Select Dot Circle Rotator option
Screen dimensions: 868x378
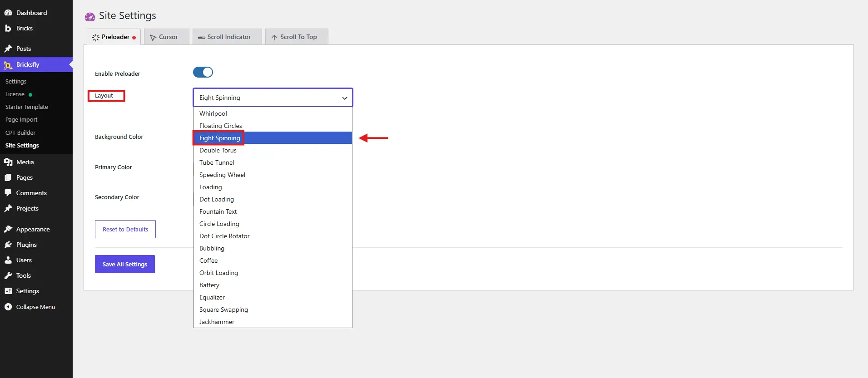[x=273, y=236]
